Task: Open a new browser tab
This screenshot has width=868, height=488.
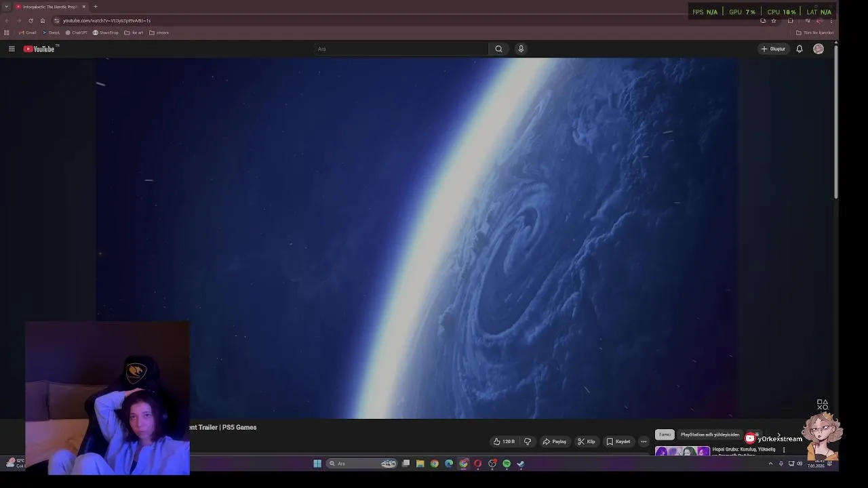Action: click(96, 7)
